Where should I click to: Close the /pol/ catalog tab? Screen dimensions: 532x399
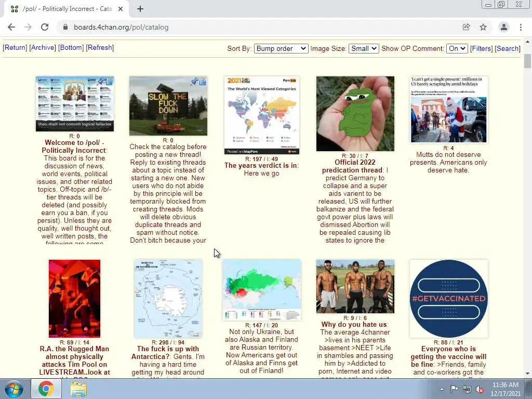(x=121, y=9)
